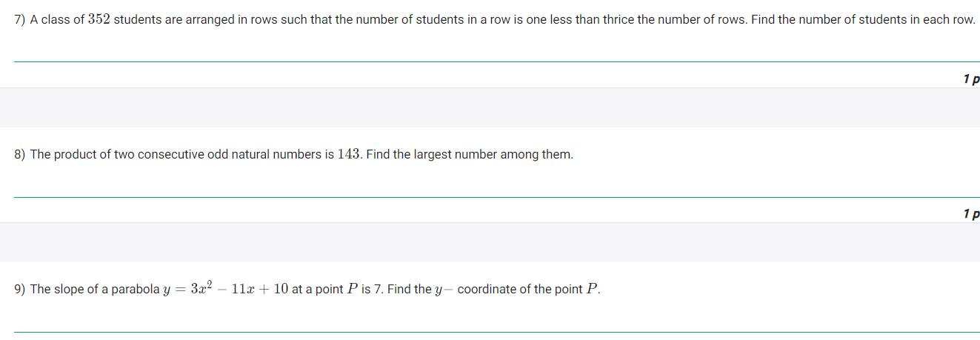980x340 pixels.
Task: Click the gray separator band below question 8
Action: (490, 242)
